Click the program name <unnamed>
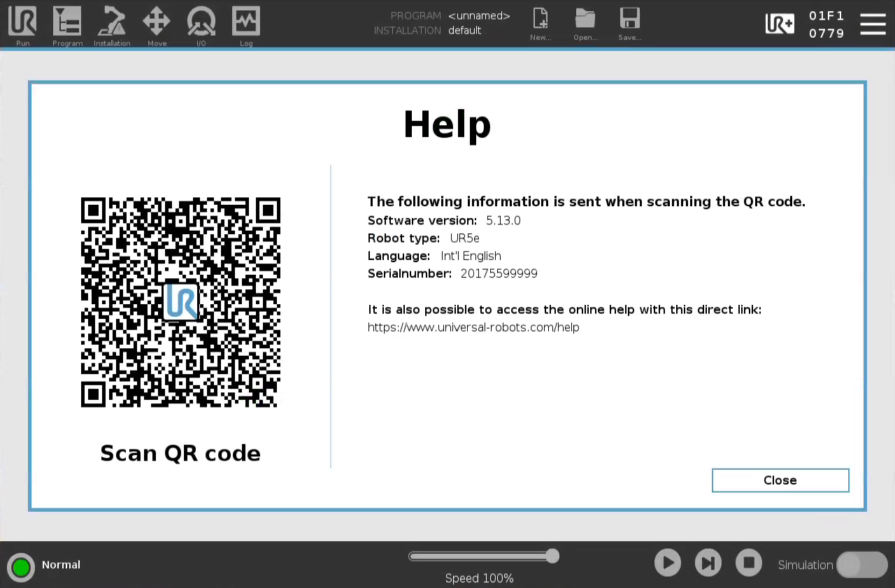Screen dimensions: 895x588 click(479, 15)
